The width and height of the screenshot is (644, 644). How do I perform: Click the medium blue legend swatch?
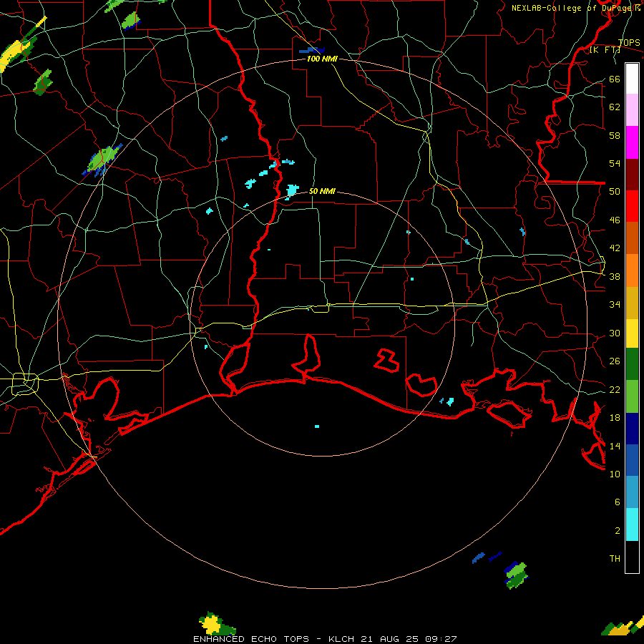click(x=632, y=460)
